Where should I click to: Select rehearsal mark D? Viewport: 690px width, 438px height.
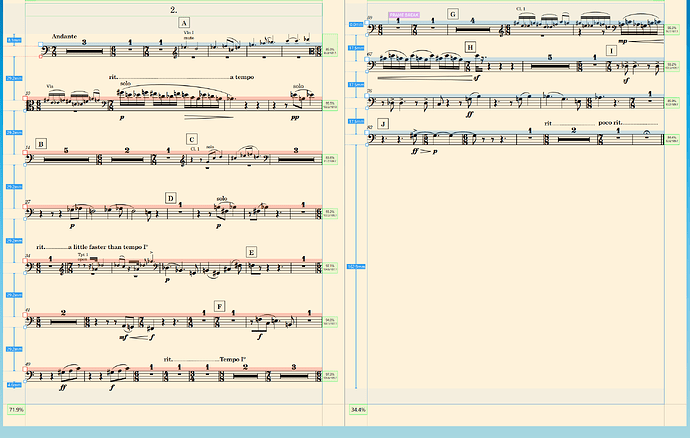coord(171,198)
